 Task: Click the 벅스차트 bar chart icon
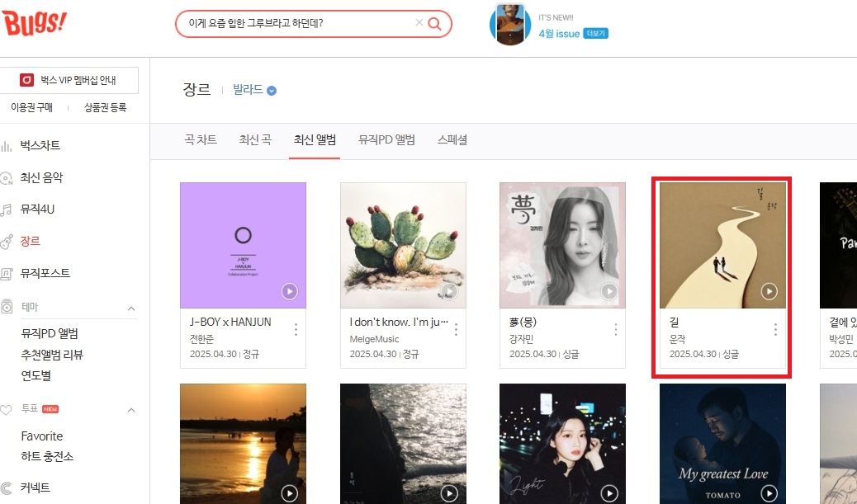coord(7,146)
